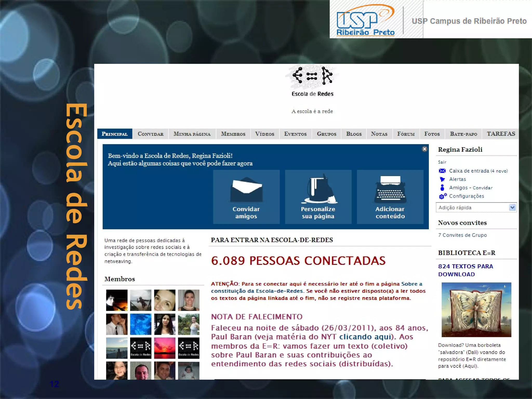
Task: Open first member thumbnail with fire photo
Action: [117, 300]
